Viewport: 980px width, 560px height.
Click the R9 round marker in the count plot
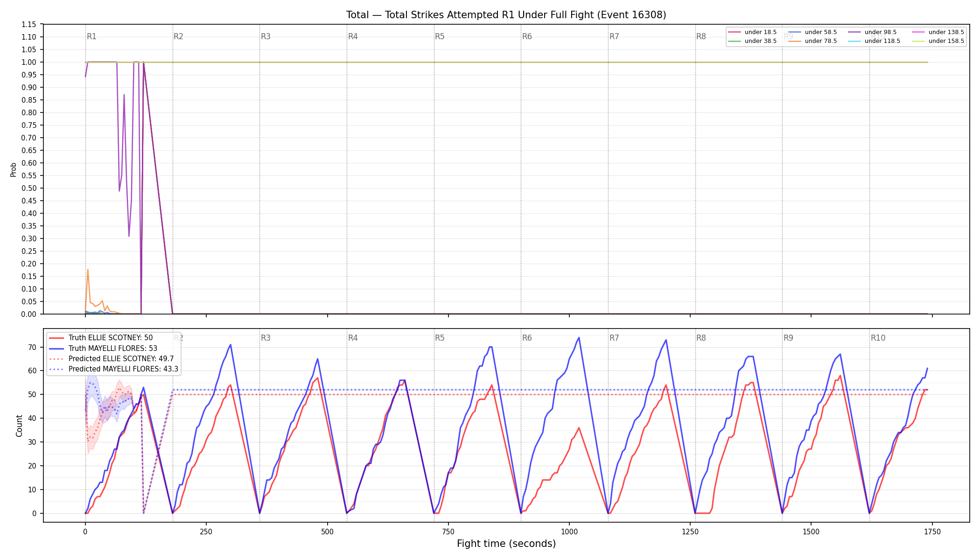tap(788, 338)
